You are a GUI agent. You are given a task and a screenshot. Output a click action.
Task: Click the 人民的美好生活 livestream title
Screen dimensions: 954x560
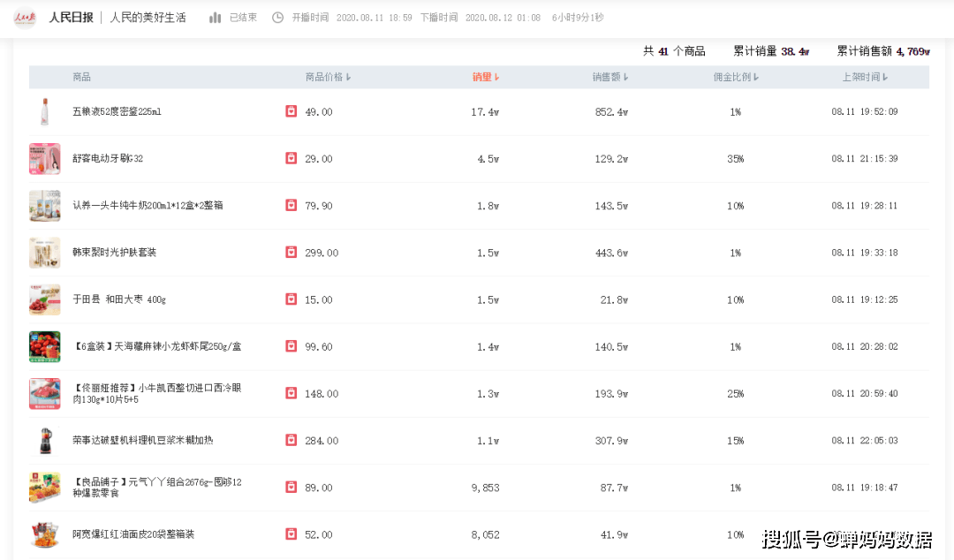(148, 18)
